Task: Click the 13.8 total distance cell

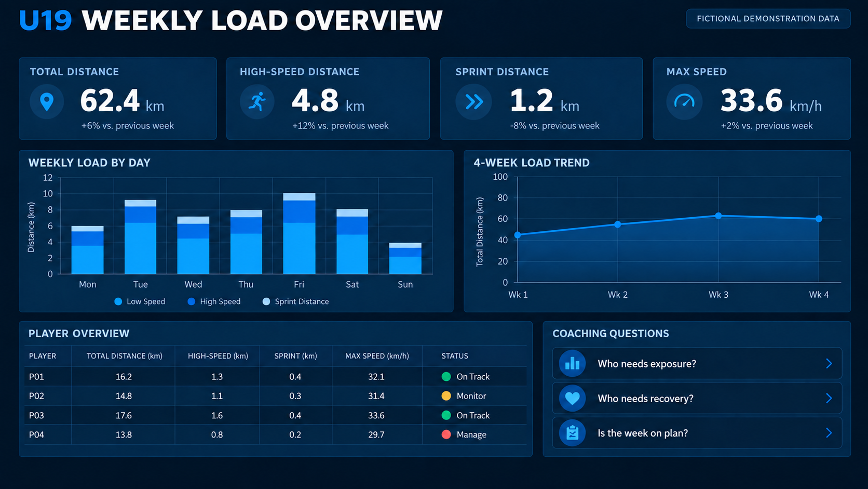Action: [124, 434]
